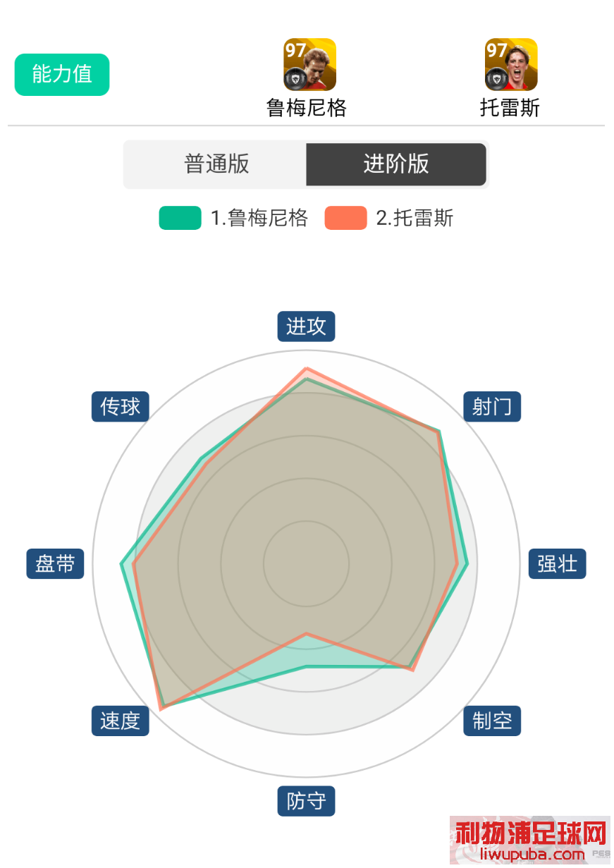
Task: Click 2.托雷斯 legend label
Action: tap(415, 219)
